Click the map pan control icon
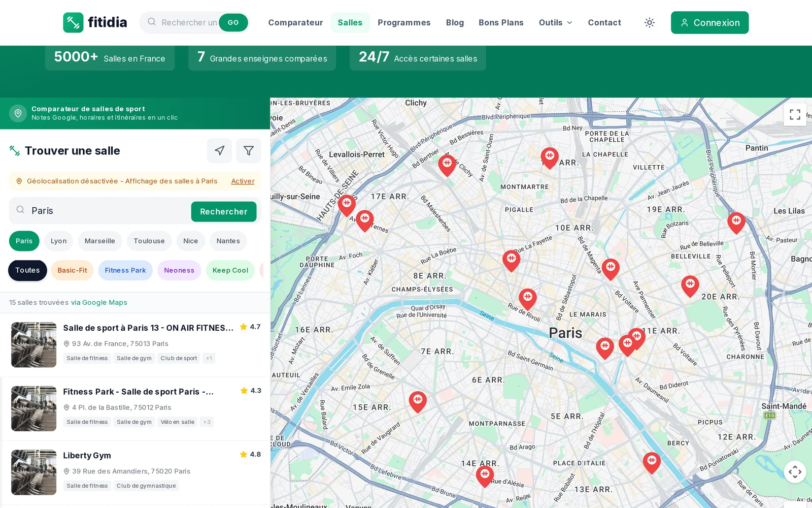This screenshot has width=812, height=508. 795,472
